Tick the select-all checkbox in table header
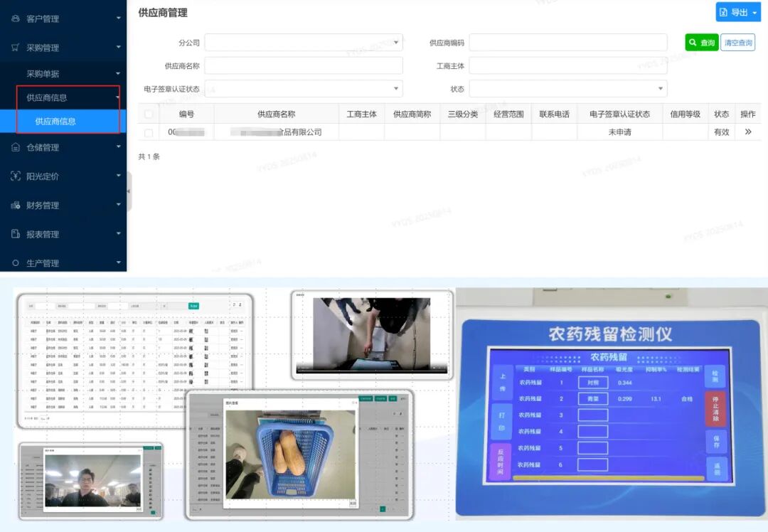The height and width of the screenshot is (532, 768). 149,114
